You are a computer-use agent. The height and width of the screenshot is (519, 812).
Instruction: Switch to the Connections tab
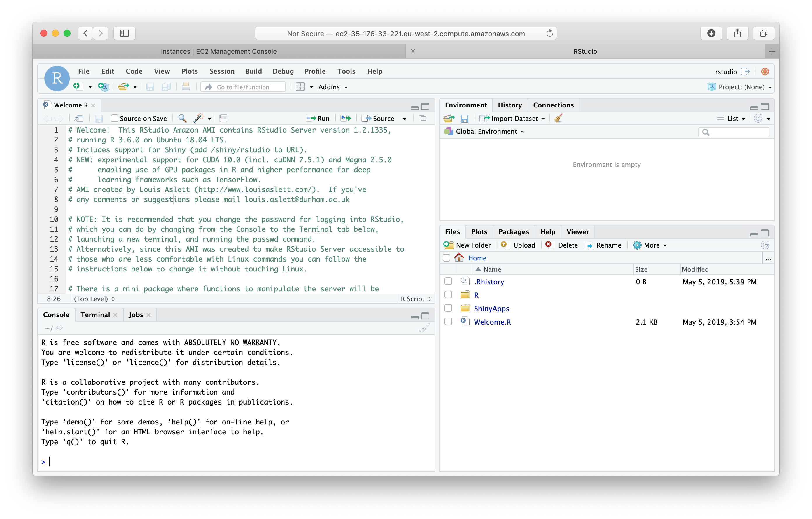pyautogui.click(x=553, y=105)
